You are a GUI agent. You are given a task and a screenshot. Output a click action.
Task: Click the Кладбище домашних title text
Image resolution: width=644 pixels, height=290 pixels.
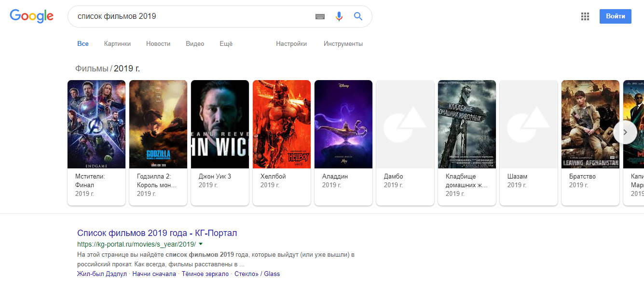467,180
